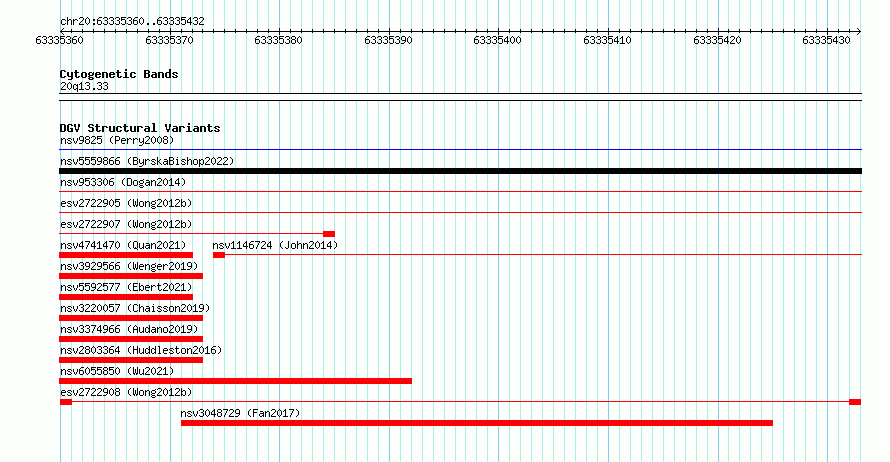The image size is (890, 462).
Task: Click small red block starting nsv1146724
Action: click(x=219, y=255)
